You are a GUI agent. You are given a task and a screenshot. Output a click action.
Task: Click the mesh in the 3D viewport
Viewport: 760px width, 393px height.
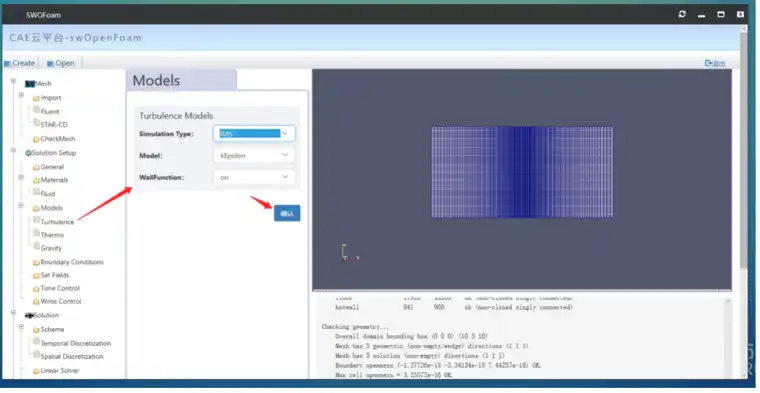coord(522,172)
